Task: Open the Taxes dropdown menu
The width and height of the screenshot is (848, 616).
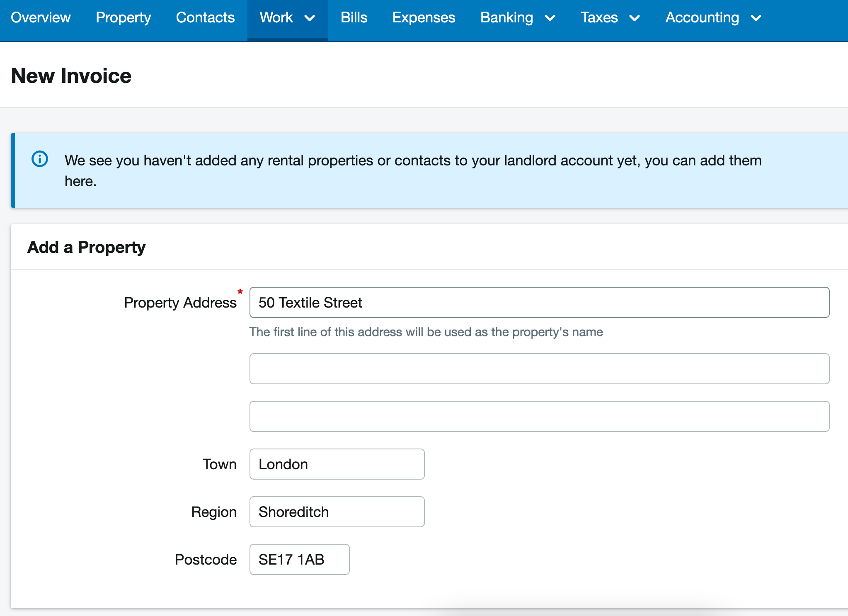Action: click(635, 18)
